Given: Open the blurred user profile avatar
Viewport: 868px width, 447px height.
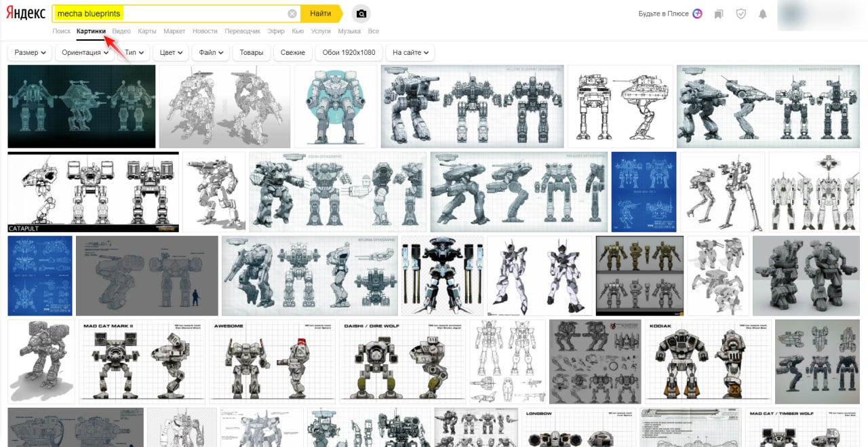Looking at the screenshot, I should coord(821,14).
